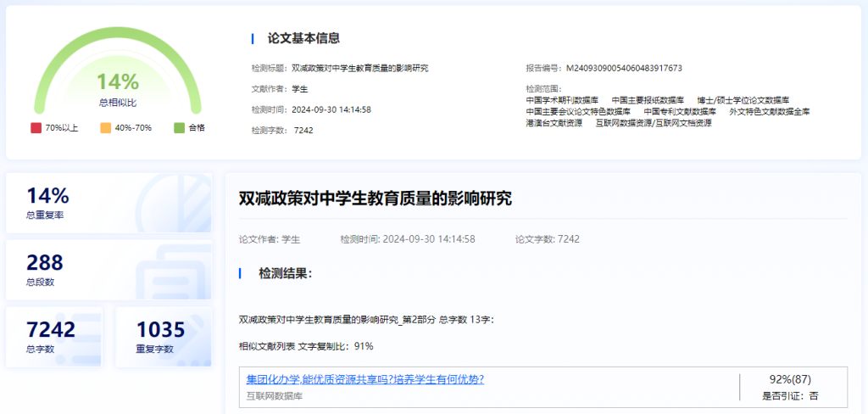Viewport: 868px width, 414px height.
Task: Click the orange 40%-70% legend swatch
Action: [x=106, y=128]
